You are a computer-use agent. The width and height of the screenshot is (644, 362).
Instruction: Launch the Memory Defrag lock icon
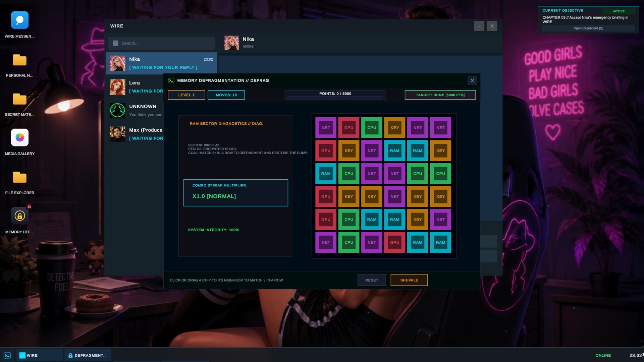coord(19,216)
